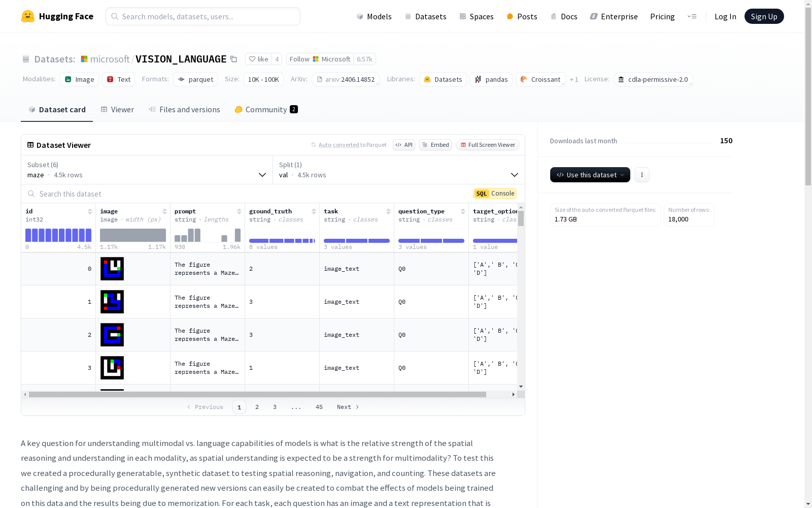Image resolution: width=812 pixels, height=508 pixels.
Task: Jump to page 45 of results
Action: pos(319,407)
